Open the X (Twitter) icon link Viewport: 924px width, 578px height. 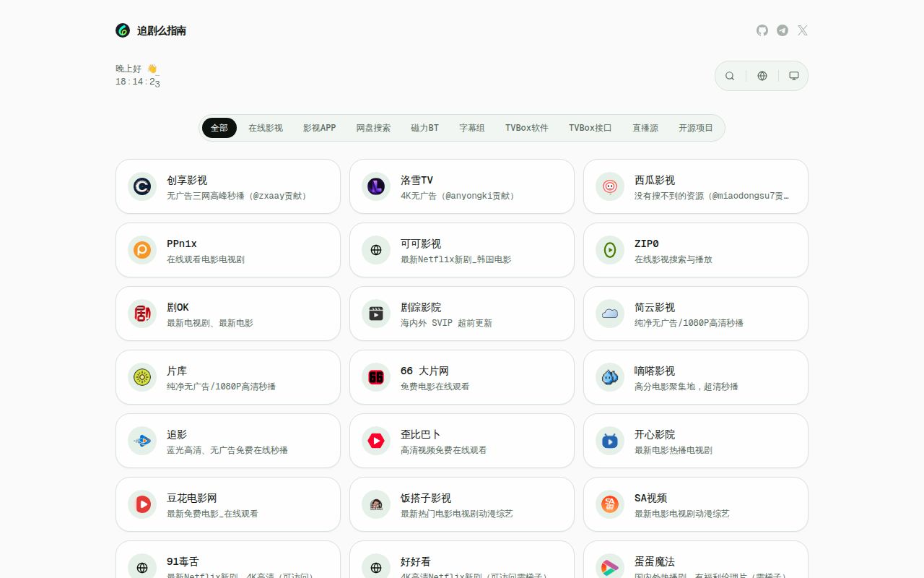pyautogui.click(x=803, y=30)
